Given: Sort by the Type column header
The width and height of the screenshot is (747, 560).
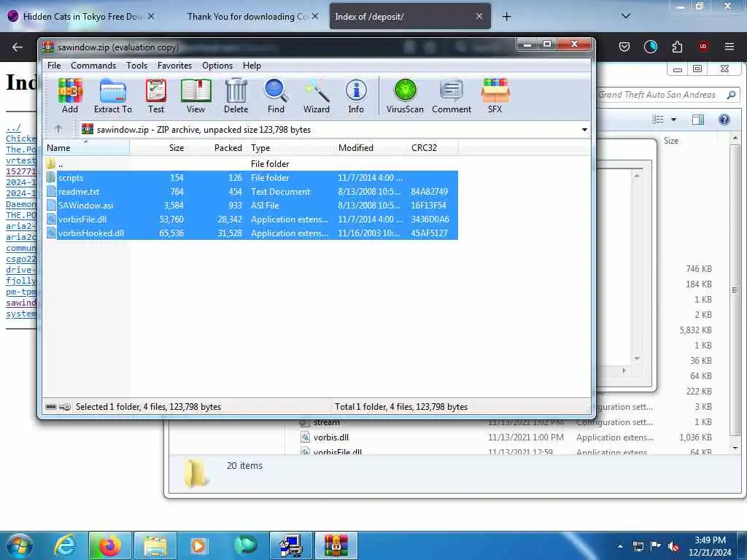Looking at the screenshot, I should [x=290, y=147].
